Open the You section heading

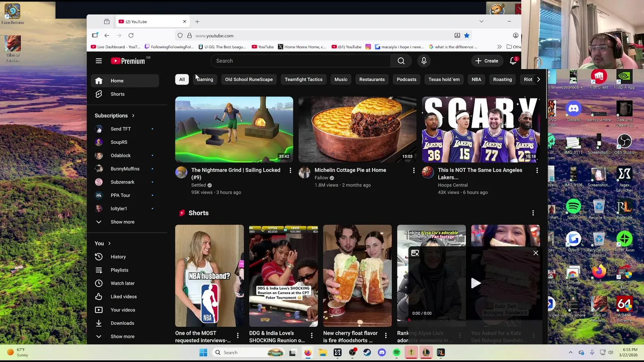click(103, 243)
